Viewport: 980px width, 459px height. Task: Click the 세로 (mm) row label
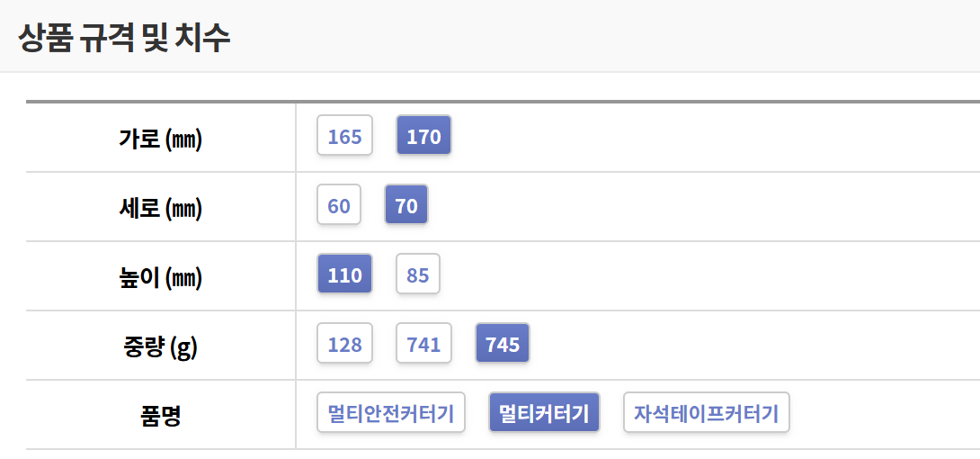160,208
